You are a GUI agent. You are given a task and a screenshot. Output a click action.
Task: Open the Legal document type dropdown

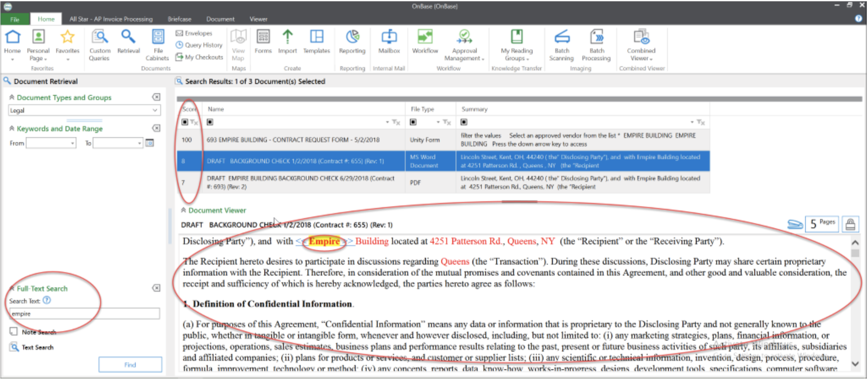(x=155, y=110)
